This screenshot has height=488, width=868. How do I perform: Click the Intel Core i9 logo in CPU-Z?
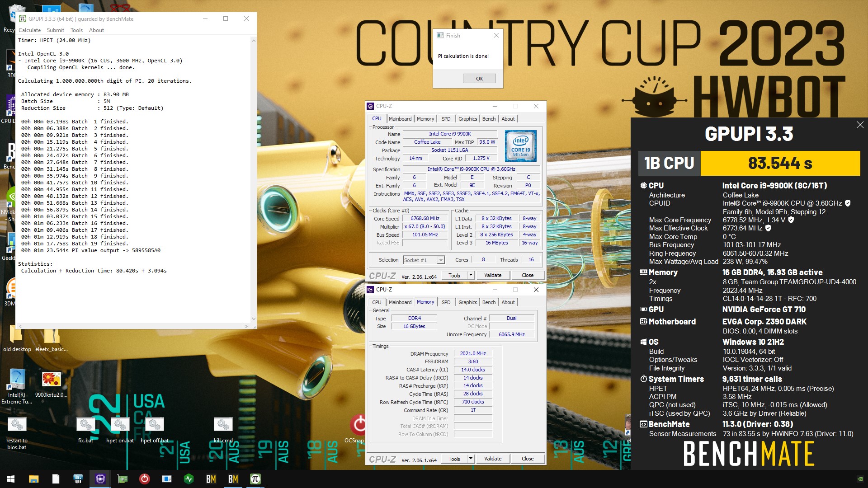click(520, 146)
